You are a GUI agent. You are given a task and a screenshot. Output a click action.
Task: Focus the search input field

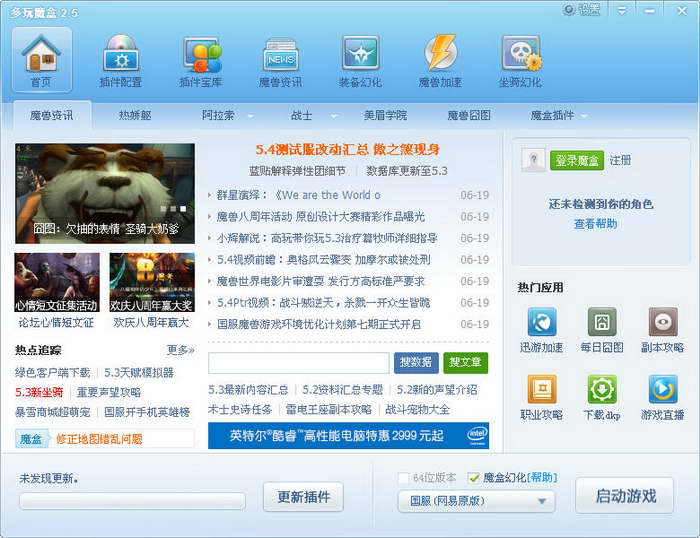(299, 363)
